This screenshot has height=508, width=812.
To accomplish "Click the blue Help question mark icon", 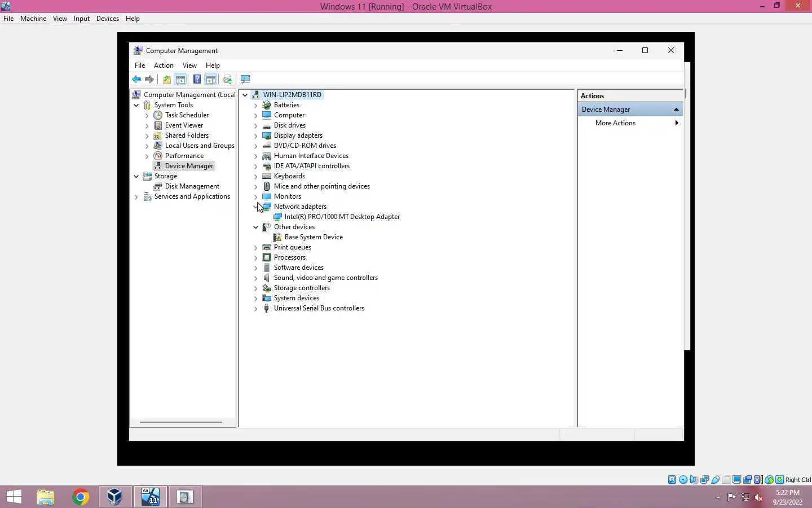I will [x=197, y=80].
